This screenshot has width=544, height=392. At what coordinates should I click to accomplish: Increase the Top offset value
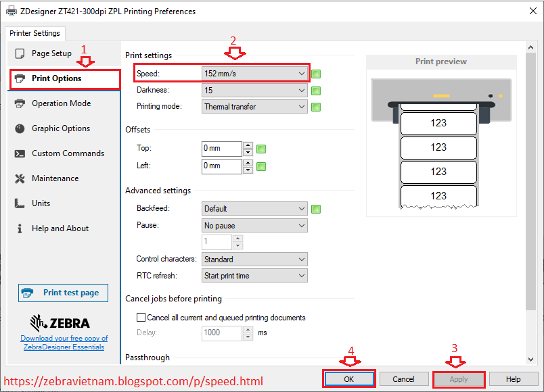tap(248, 145)
